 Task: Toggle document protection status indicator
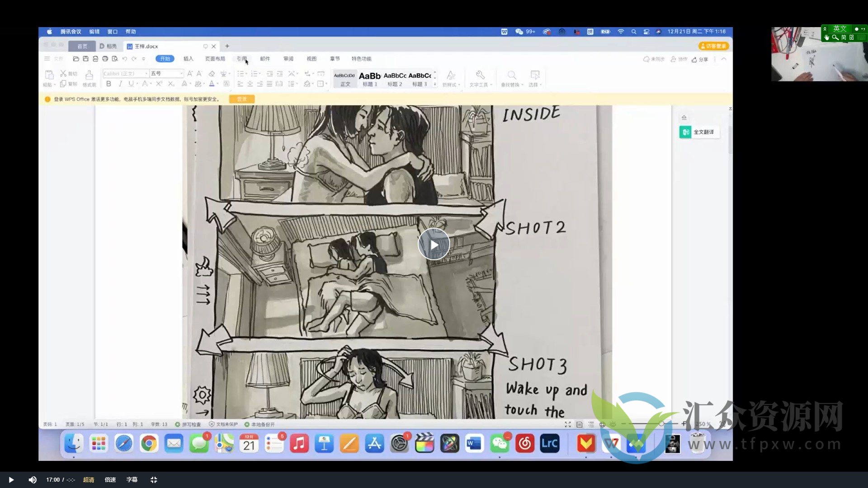click(223, 424)
